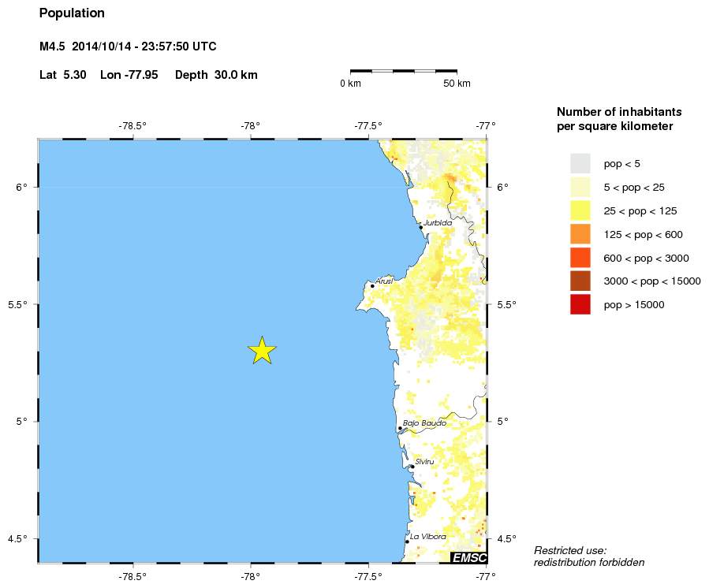This screenshot has height=588, width=709.
Task: Select the pale yellow '5 < pop < 25' swatch
Action: [580, 187]
